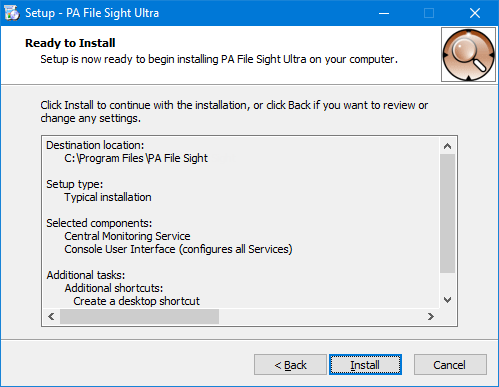Click the vertical scrollbar down arrow
Viewport: 499px width, 387px height.
click(x=448, y=300)
